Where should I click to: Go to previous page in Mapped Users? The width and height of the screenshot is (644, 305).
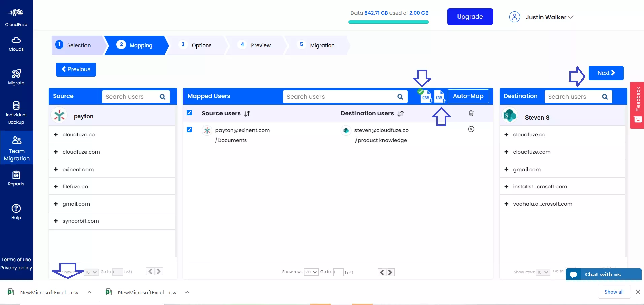(382, 272)
